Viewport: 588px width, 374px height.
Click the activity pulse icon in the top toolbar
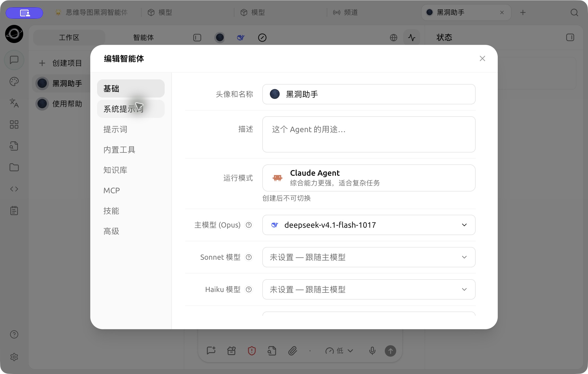[x=412, y=38]
